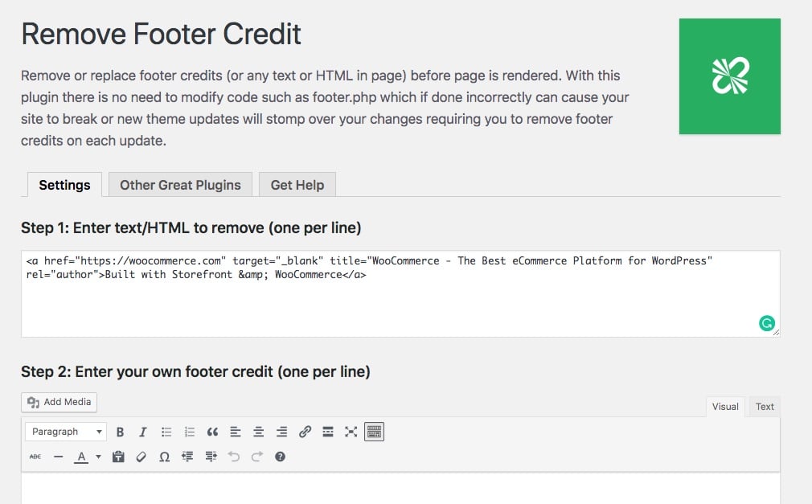Undo the last editor change
The image size is (812, 504).
pyautogui.click(x=233, y=457)
